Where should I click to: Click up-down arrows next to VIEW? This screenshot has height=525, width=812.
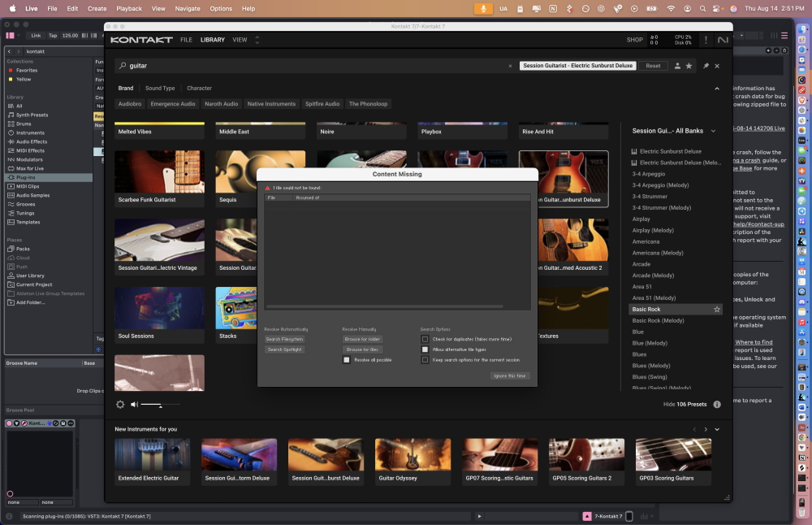tap(257, 40)
